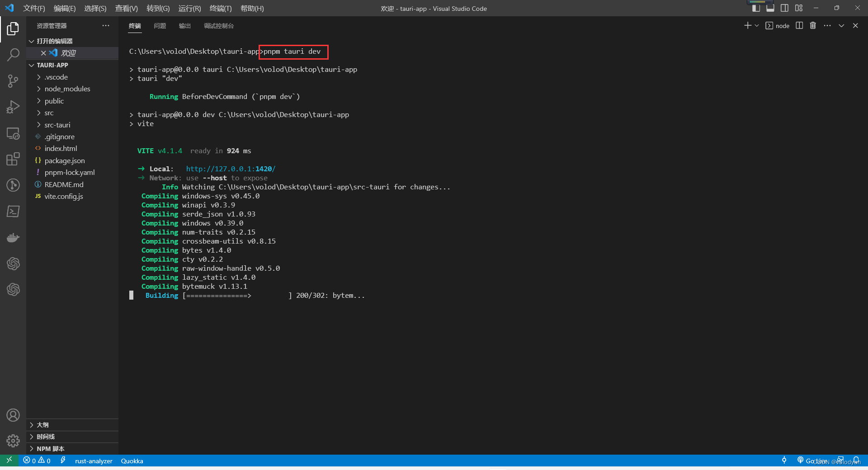
Task: Open errors and warnings count in status bar
Action: pyautogui.click(x=37, y=461)
